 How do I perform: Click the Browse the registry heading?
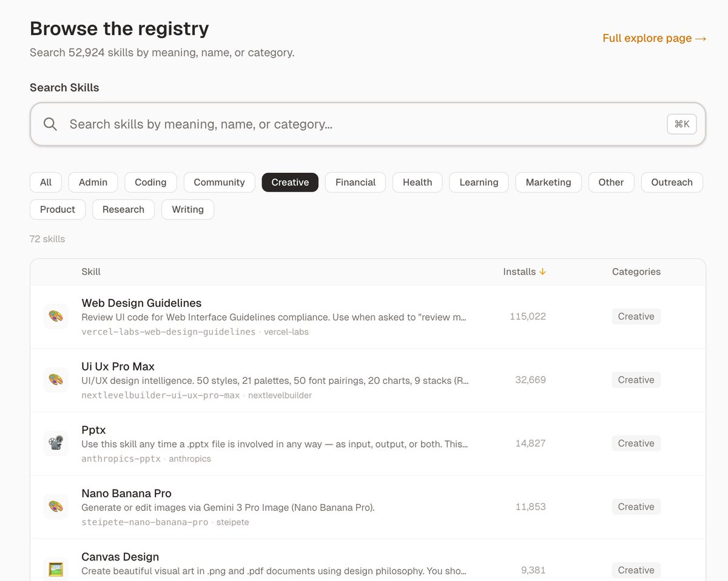[120, 29]
